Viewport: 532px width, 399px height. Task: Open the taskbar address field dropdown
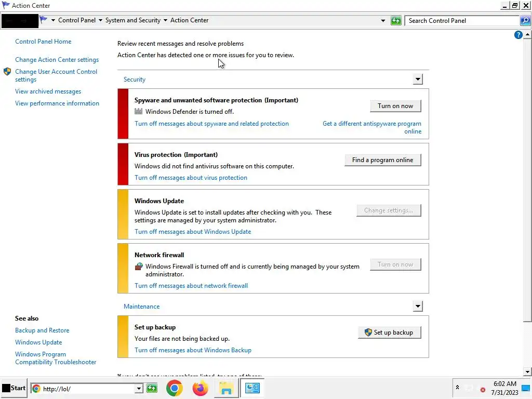[x=138, y=389]
